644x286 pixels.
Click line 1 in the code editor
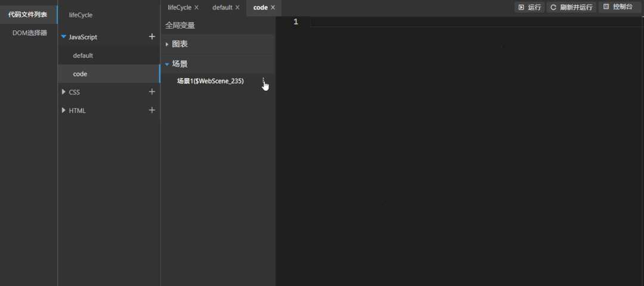click(x=476, y=22)
